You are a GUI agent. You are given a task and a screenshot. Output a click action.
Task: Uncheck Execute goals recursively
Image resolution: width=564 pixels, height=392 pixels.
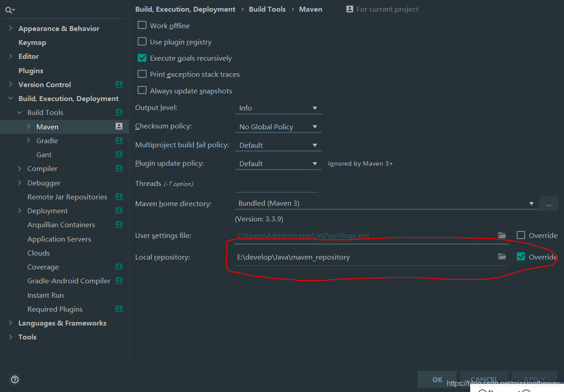click(x=142, y=58)
